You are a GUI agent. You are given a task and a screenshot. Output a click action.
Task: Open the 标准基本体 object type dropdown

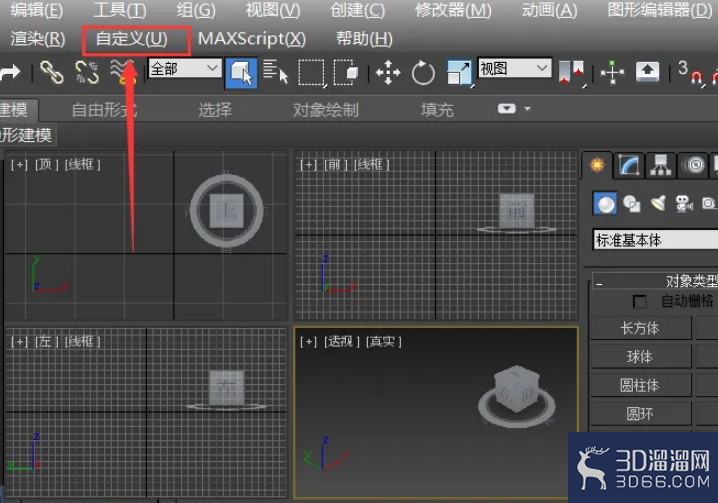click(x=656, y=240)
